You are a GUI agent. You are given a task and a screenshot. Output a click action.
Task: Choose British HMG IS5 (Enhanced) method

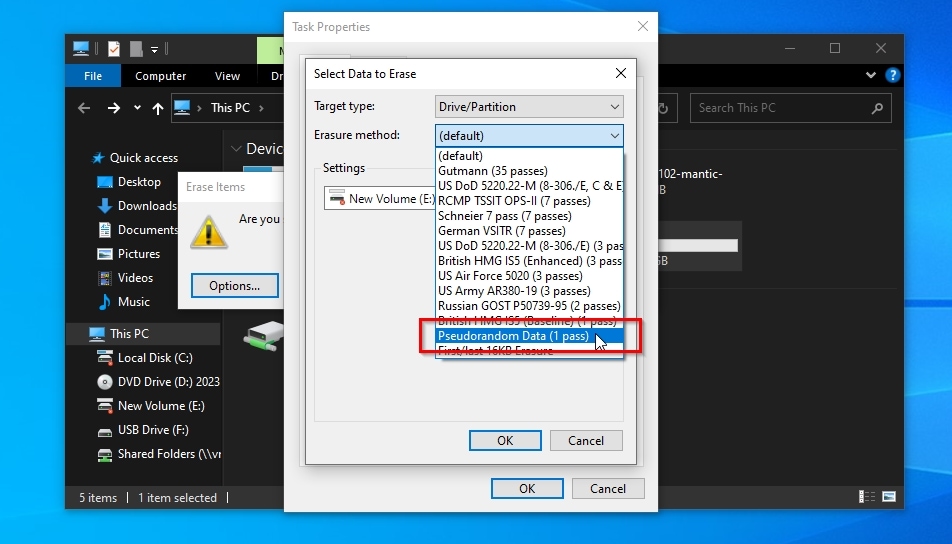pyautogui.click(x=529, y=261)
